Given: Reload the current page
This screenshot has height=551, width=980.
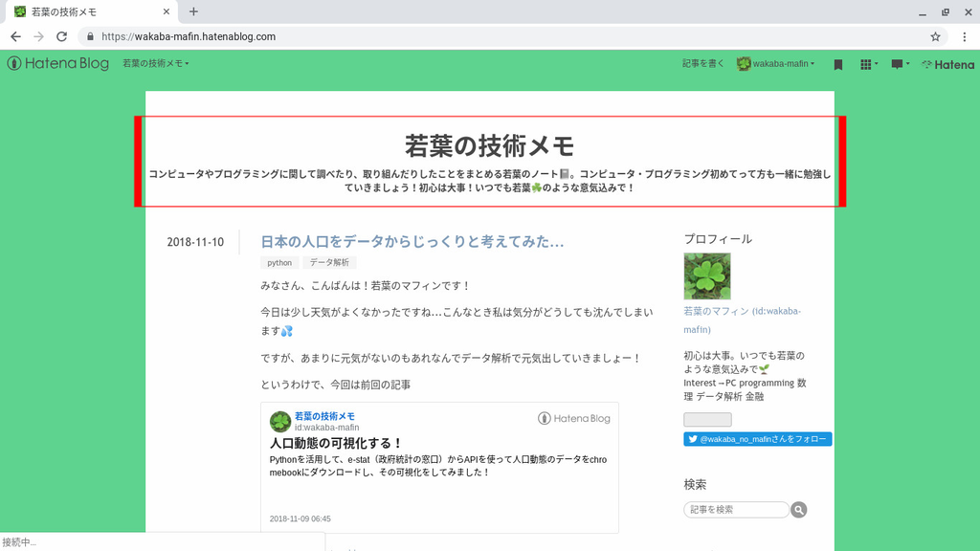Looking at the screenshot, I should click(x=60, y=33).
